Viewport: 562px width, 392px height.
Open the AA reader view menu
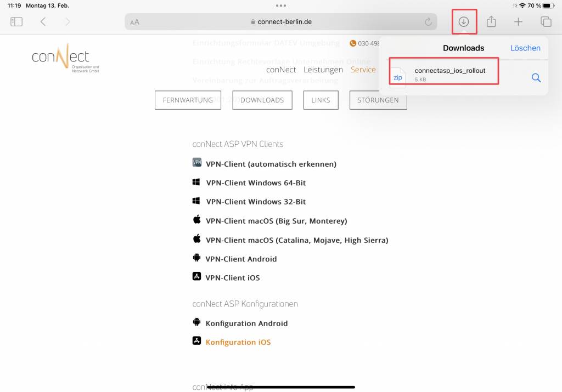tap(135, 22)
